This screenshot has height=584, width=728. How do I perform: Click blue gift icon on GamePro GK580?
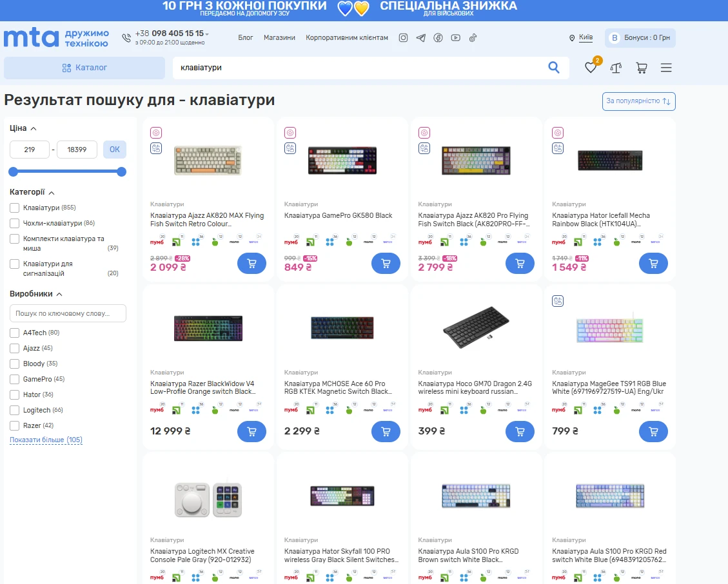[x=290, y=148]
